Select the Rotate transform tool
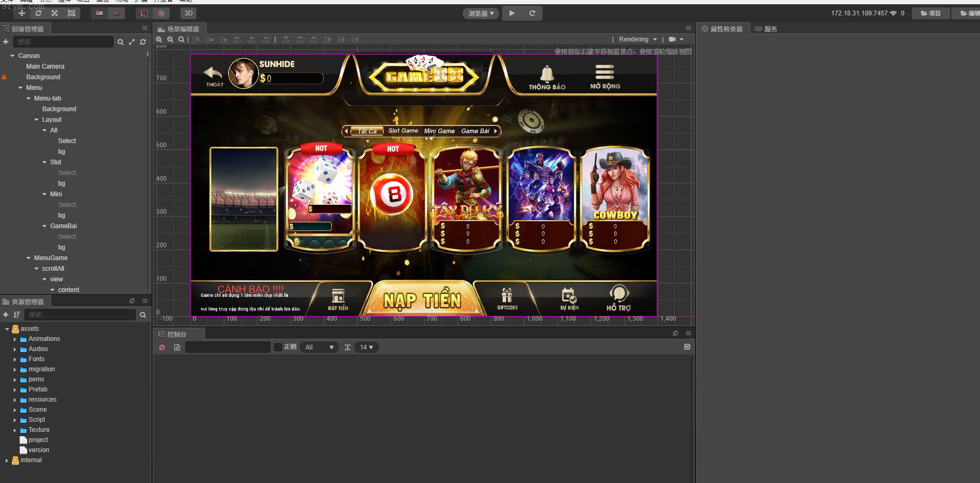 coord(38,13)
